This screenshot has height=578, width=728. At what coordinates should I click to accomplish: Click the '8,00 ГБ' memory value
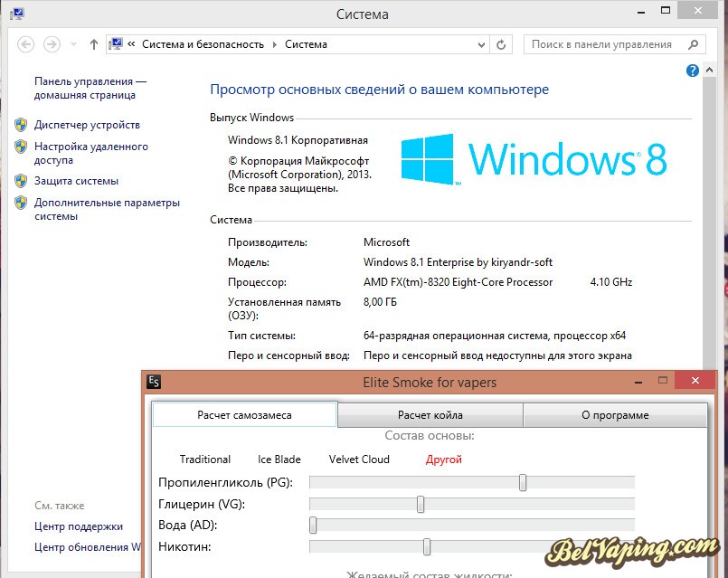tap(380, 302)
